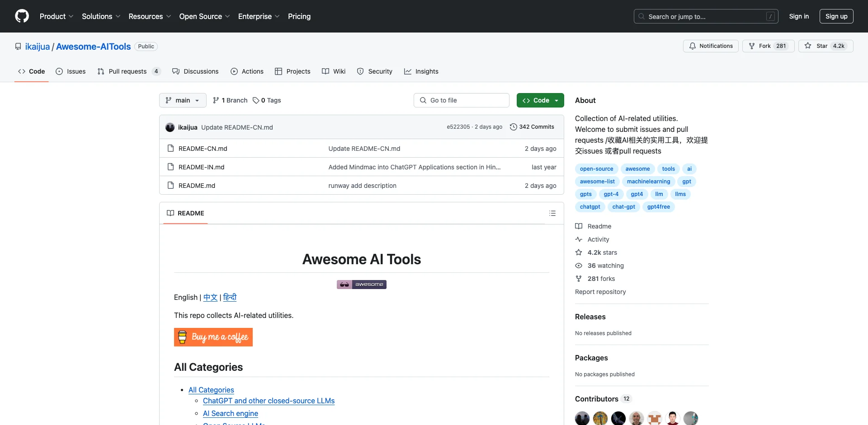Open the README outline list icon

[x=552, y=213]
